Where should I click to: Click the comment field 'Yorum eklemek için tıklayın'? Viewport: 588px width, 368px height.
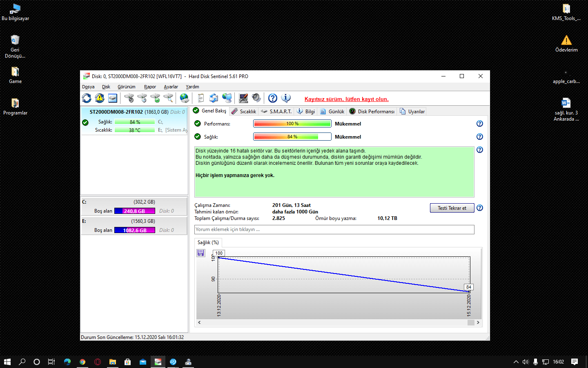pyautogui.click(x=334, y=229)
